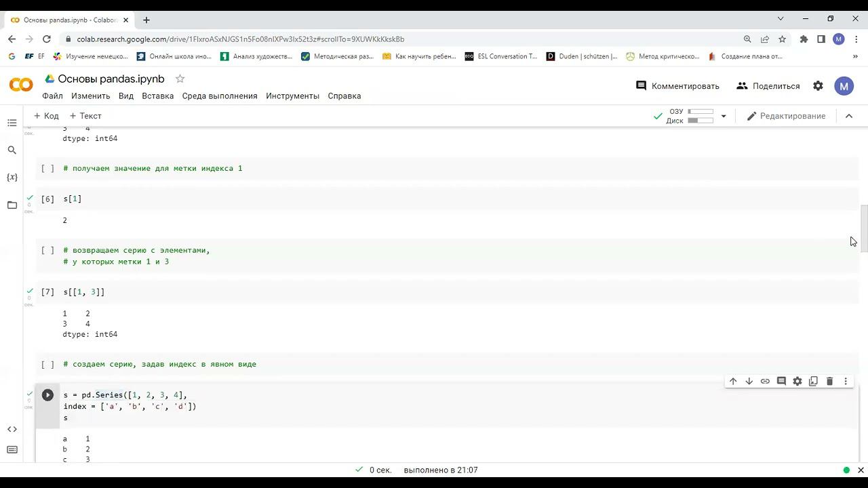
Task: Run the pd.Series code cell
Action: point(47,395)
